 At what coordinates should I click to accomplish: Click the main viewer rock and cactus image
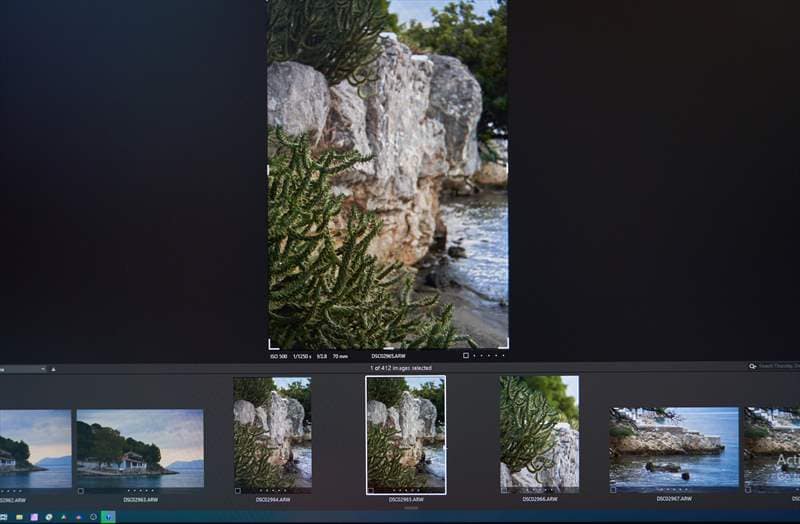coord(388,174)
